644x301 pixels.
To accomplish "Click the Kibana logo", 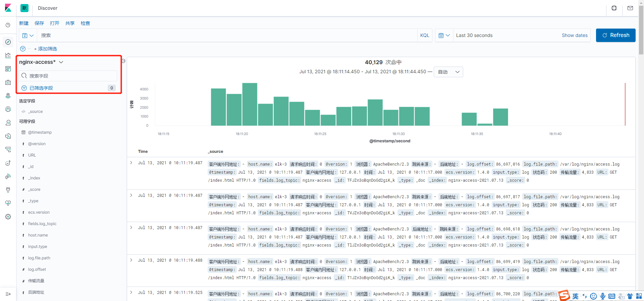I will (x=8, y=8).
